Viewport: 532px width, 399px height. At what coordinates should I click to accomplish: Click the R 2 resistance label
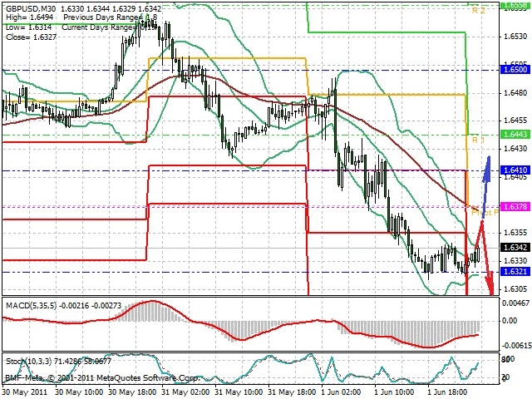(x=479, y=11)
